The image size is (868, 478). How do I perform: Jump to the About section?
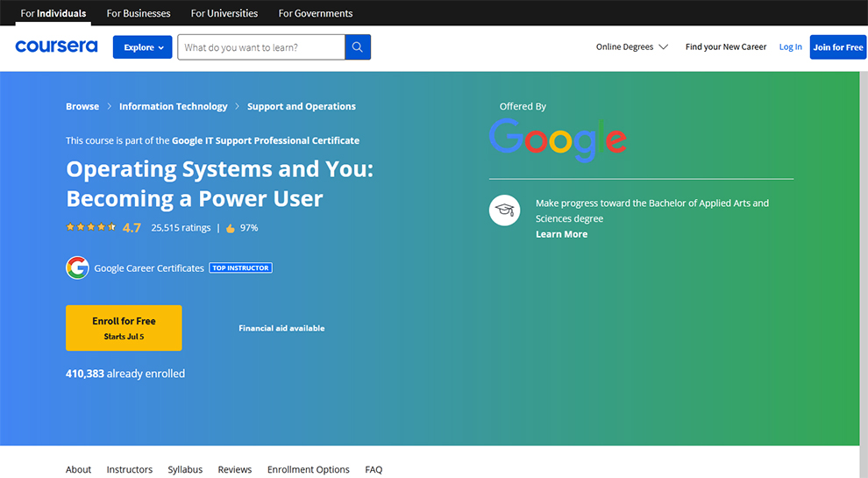78,469
